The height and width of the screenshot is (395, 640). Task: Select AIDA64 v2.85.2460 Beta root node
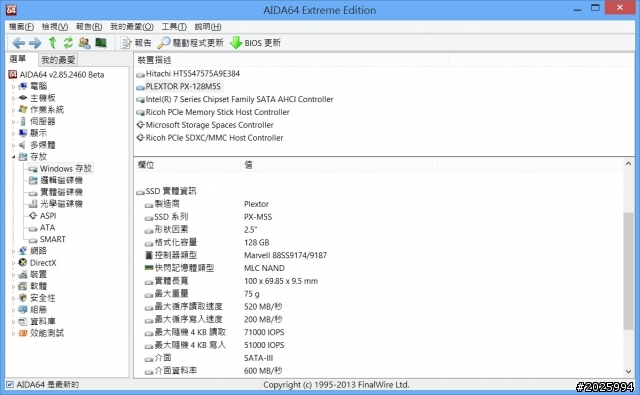click(x=56, y=75)
